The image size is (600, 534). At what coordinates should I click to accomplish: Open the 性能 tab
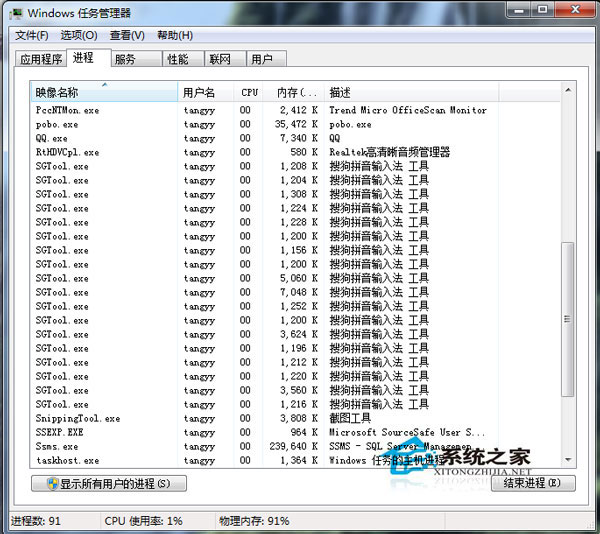(x=183, y=59)
